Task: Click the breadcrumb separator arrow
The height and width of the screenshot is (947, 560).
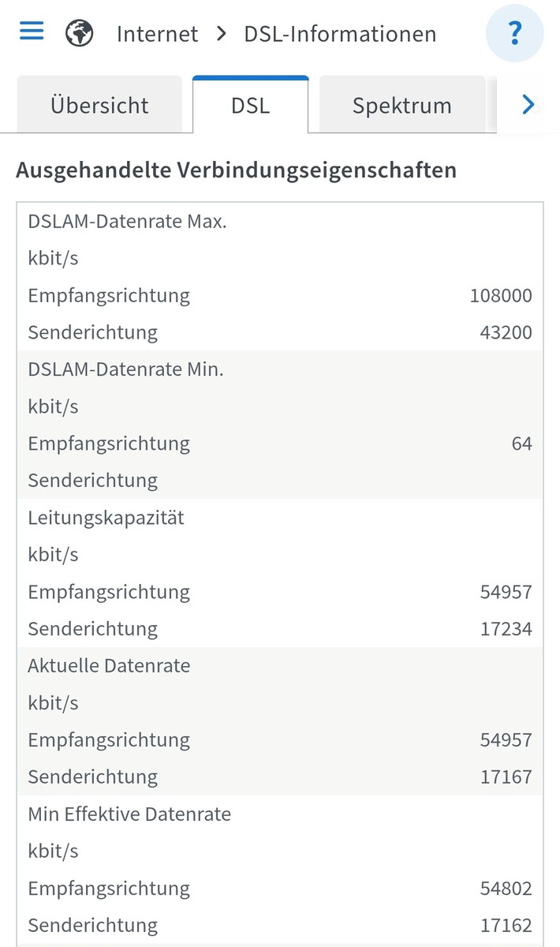Action: [x=221, y=34]
